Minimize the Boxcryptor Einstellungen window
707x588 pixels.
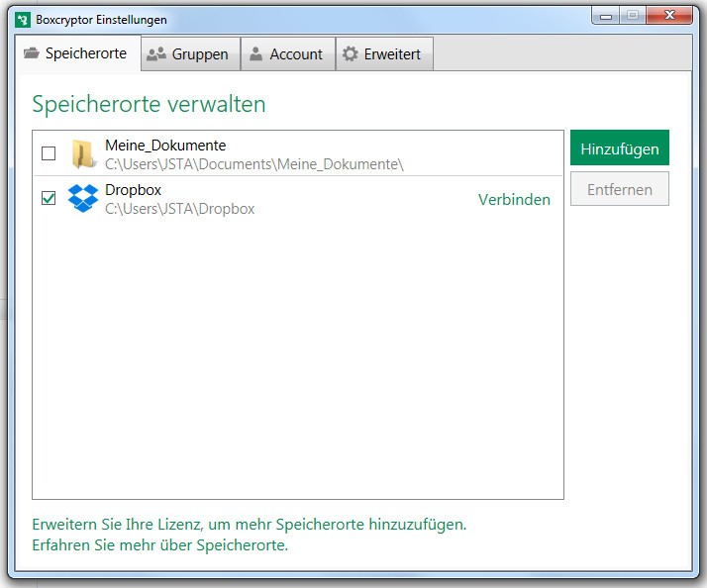click(606, 16)
